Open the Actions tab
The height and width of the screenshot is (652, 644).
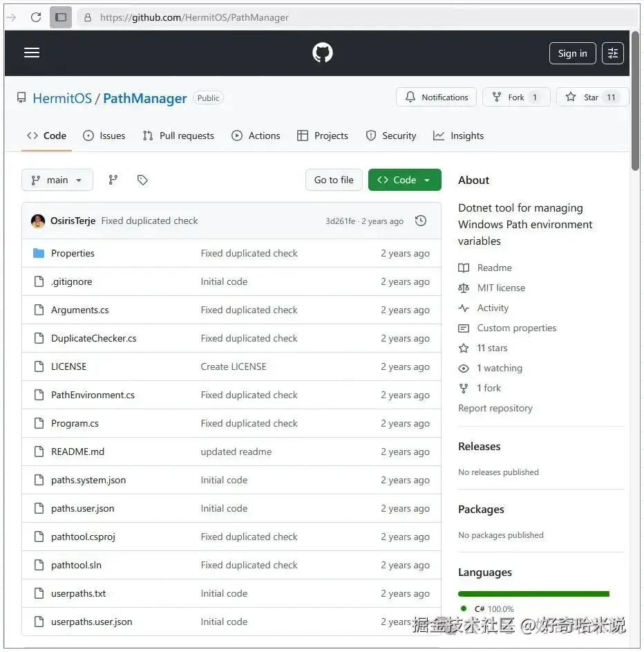coord(256,136)
